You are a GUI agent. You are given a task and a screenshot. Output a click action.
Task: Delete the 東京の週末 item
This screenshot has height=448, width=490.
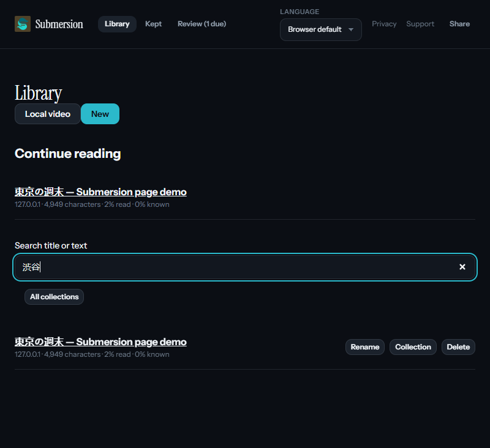coord(458,347)
